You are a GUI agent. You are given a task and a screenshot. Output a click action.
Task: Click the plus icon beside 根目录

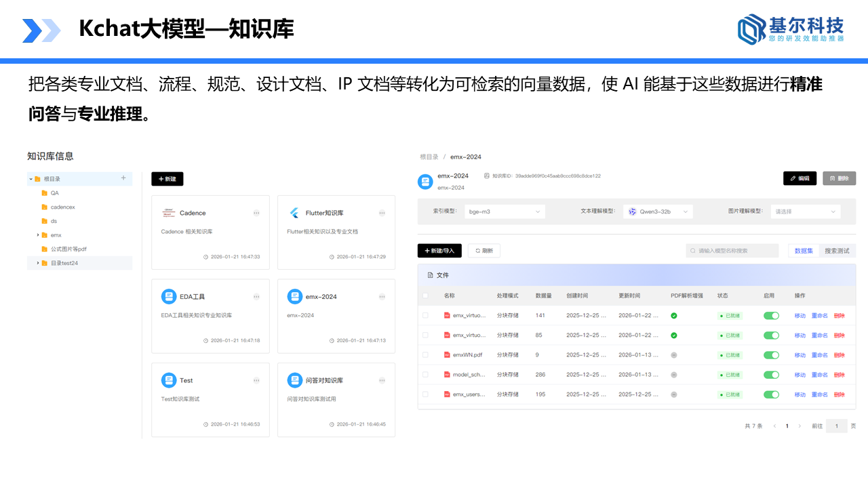point(123,178)
